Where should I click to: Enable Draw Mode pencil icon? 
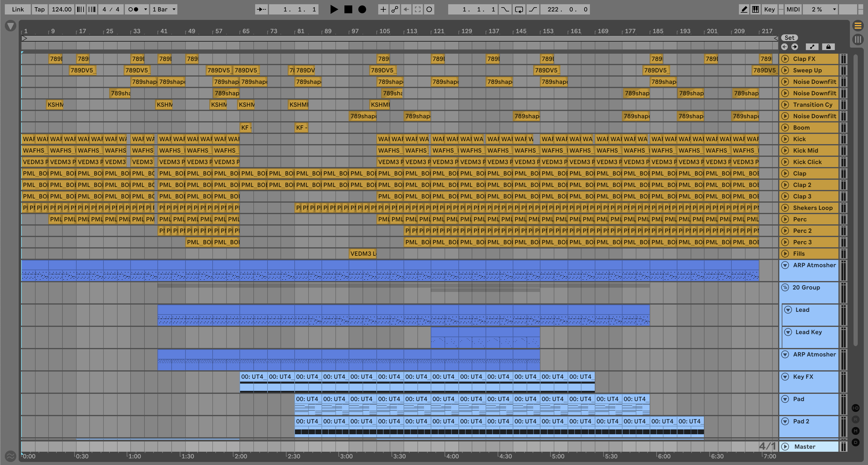(744, 9)
